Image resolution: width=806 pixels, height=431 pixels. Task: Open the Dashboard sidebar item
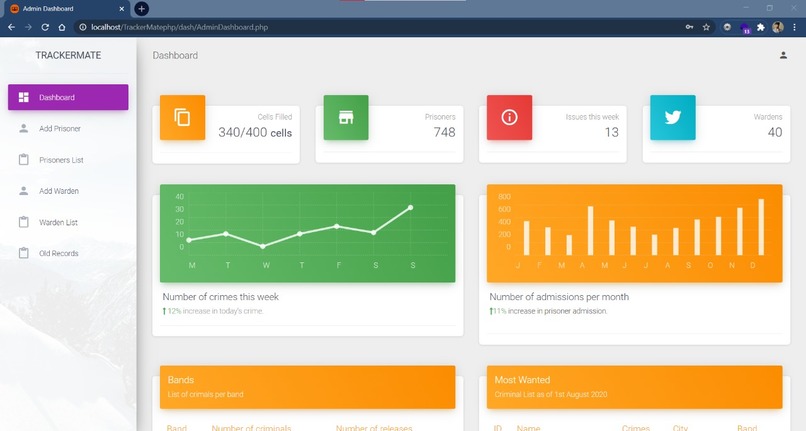point(68,97)
